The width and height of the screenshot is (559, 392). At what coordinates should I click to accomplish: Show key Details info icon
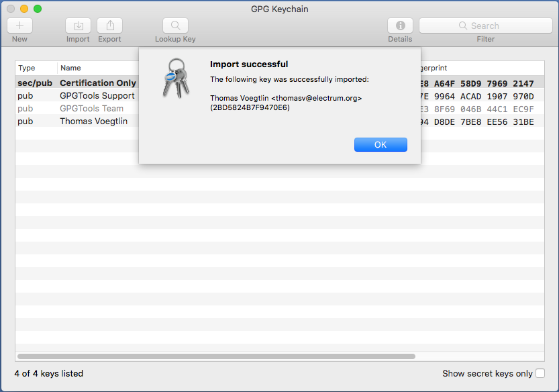tap(400, 26)
